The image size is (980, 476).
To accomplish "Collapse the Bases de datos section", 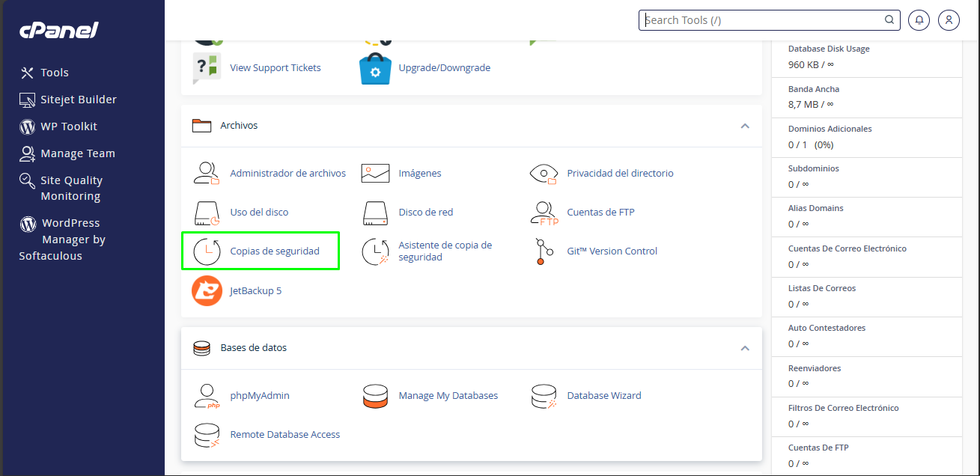I will click(745, 348).
